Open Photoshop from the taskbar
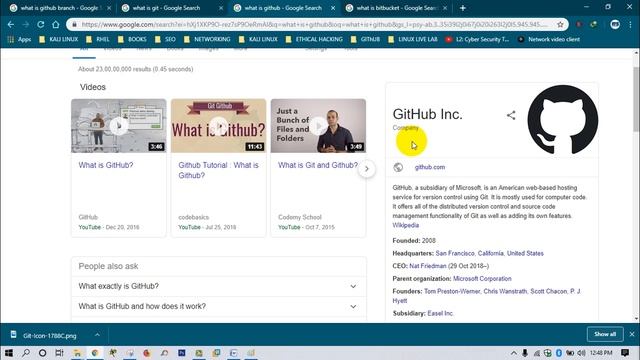Screen dimensions: 640x360 click(x=182, y=353)
